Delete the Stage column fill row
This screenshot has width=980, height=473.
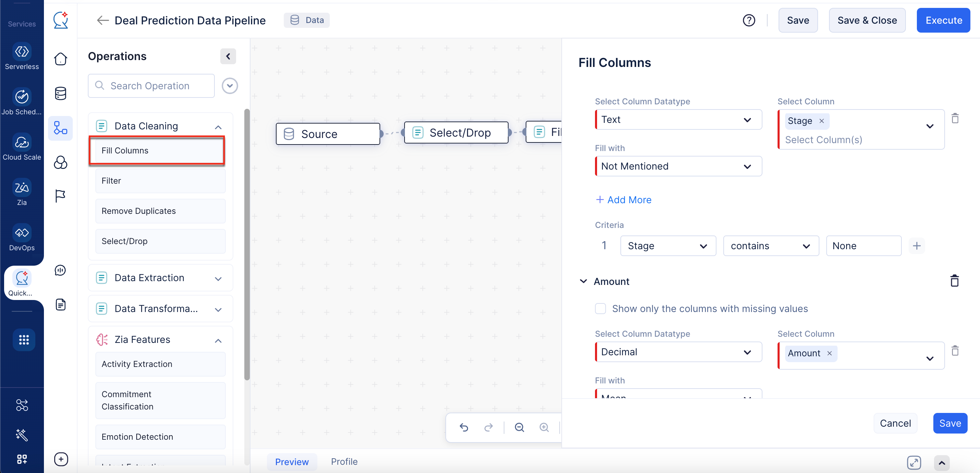(955, 119)
